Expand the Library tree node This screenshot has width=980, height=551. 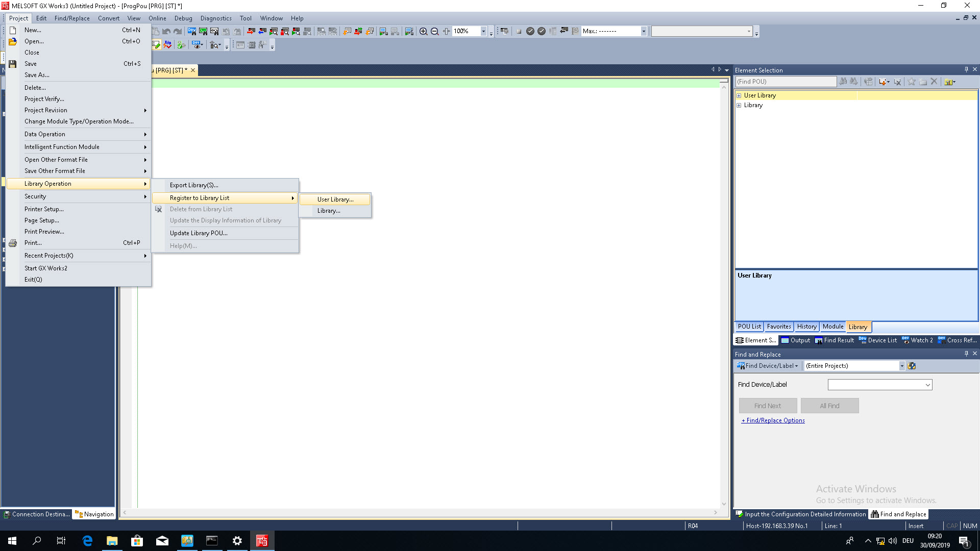739,105
